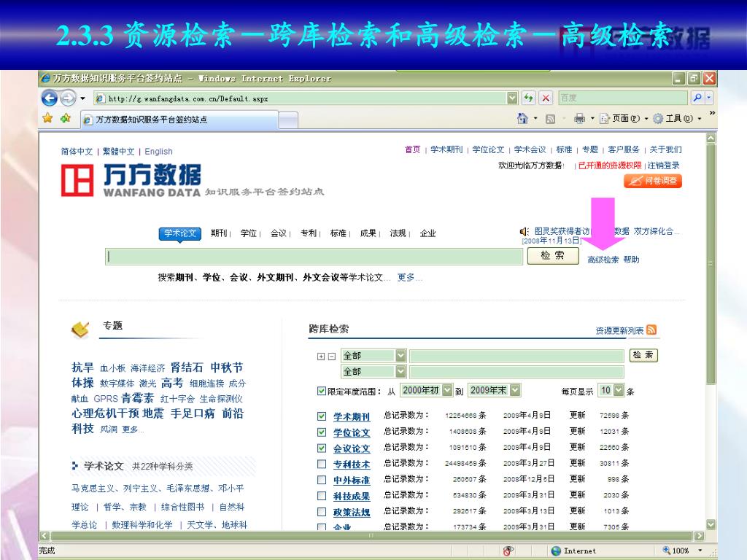Click the Refresh page icon
747x560 pixels.
[x=529, y=98]
